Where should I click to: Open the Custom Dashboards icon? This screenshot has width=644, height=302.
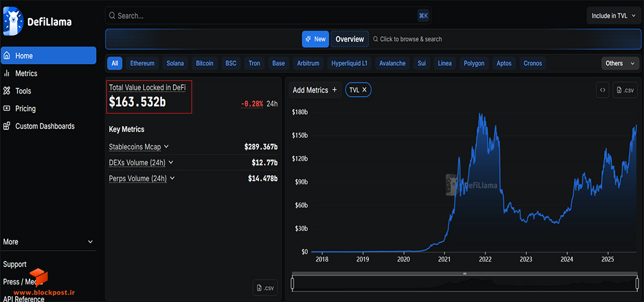(7, 126)
